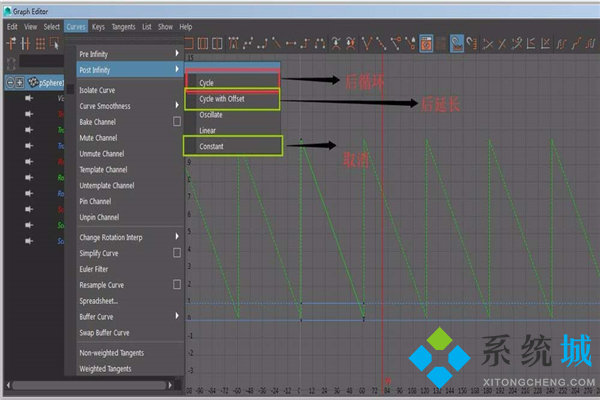
Task: Select the Move Nearest Picked Key tool
Action: tap(11, 43)
